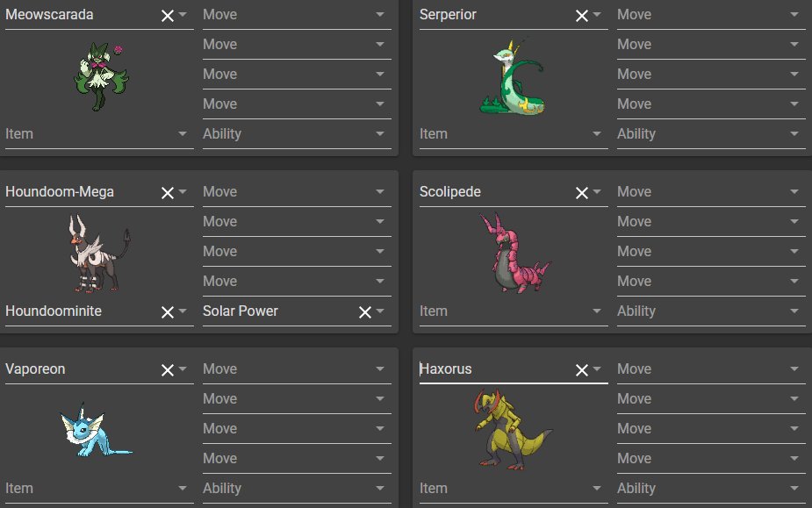Screen dimensions: 812x508
Task: Open Scolipede's Item dropdown
Action: click(514, 311)
